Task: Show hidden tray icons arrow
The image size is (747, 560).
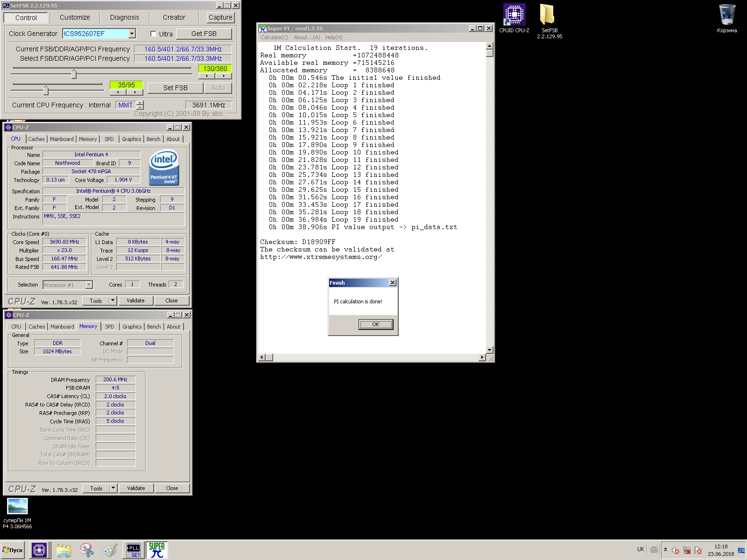Action: [x=665, y=550]
